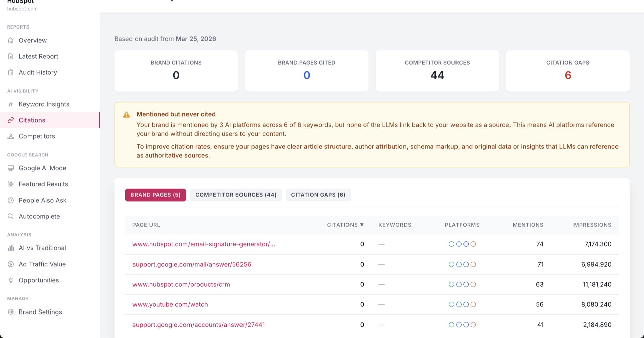Switch to Citation Gaps (6) tab

(318, 195)
